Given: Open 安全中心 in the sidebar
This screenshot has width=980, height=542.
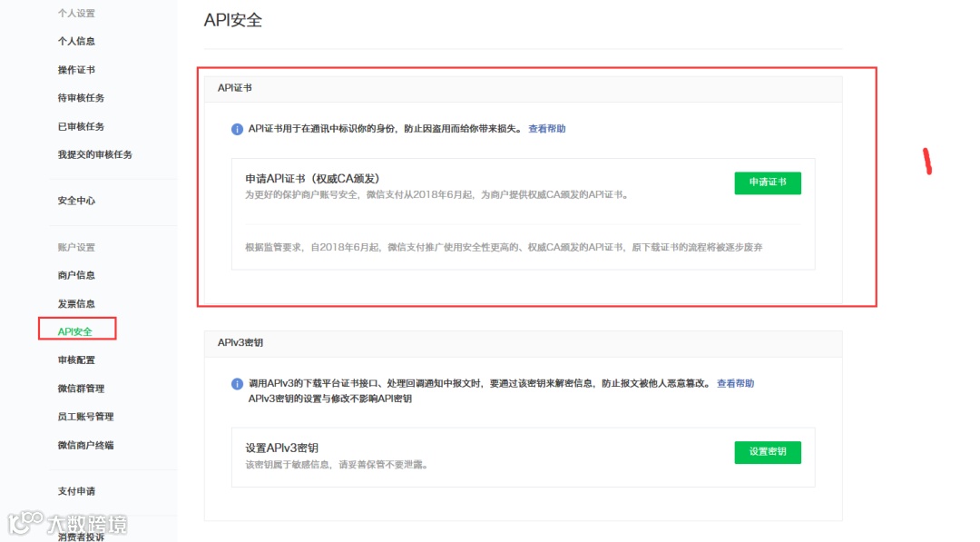Looking at the screenshot, I should [76, 201].
